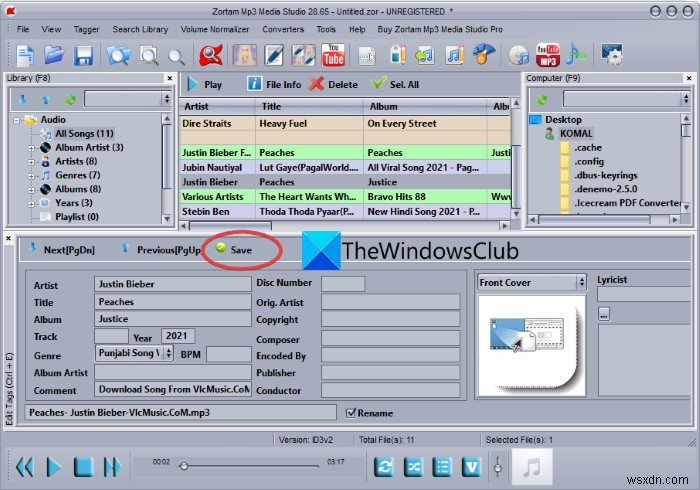Click the lyricist ellipsis browse button
Viewport: 700px width, 490px height.
[x=604, y=314]
